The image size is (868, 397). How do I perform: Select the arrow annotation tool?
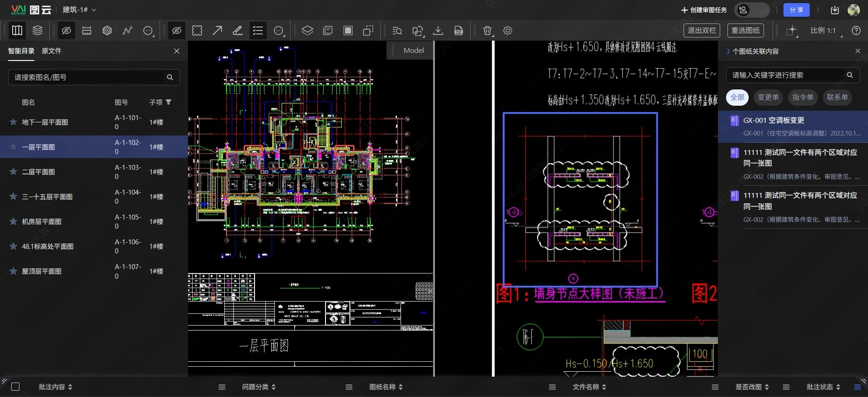217,31
